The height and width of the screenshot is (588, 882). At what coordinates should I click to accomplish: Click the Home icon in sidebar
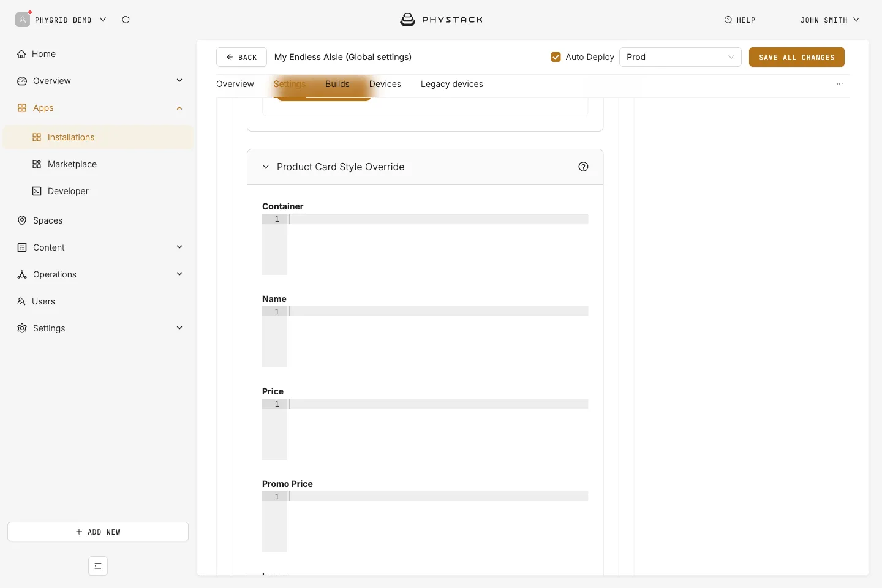pos(21,54)
